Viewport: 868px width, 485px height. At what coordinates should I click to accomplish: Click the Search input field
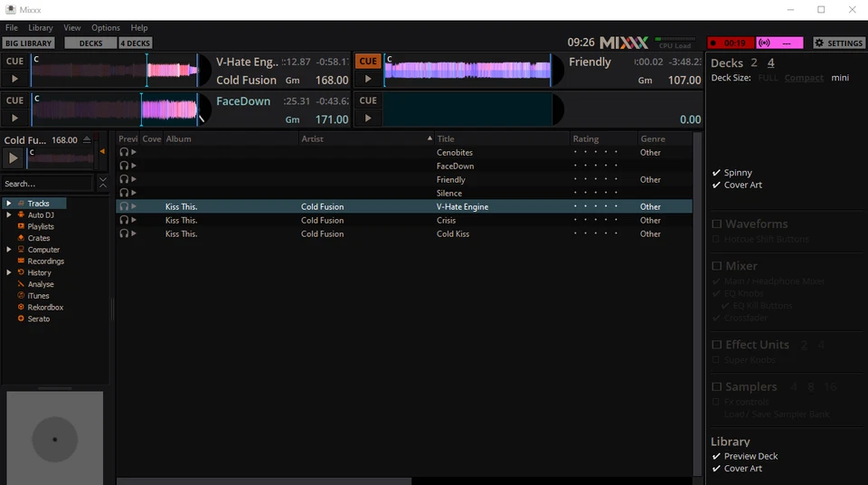click(x=48, y=184)
